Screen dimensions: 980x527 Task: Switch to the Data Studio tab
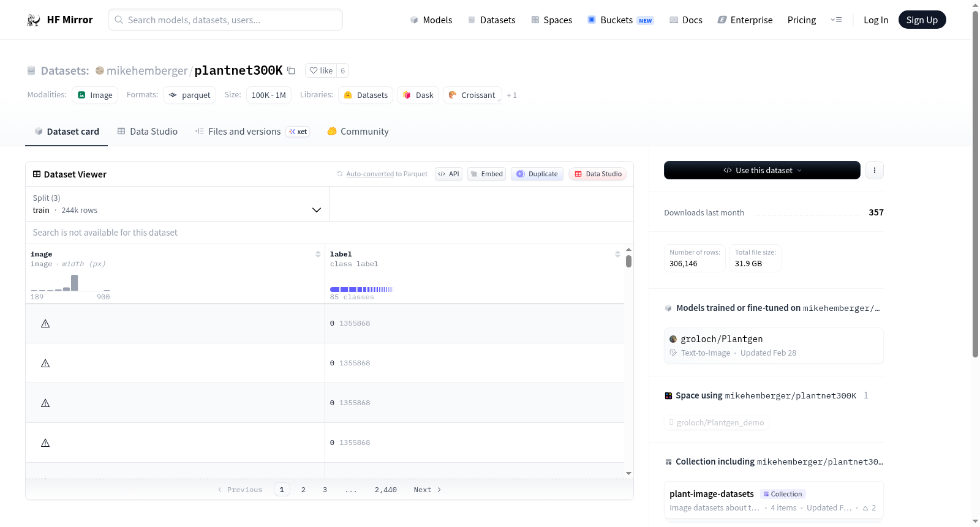coord(148,132)
